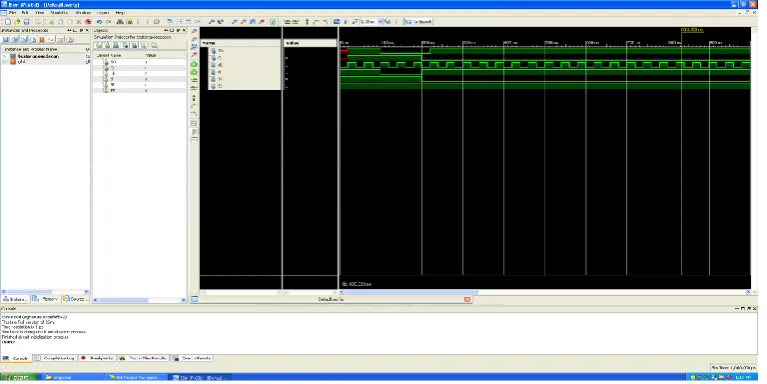Screen dimensions: 767x384
Task: Click the Redo arrow in main toolbar
Action: coord(109,22)
